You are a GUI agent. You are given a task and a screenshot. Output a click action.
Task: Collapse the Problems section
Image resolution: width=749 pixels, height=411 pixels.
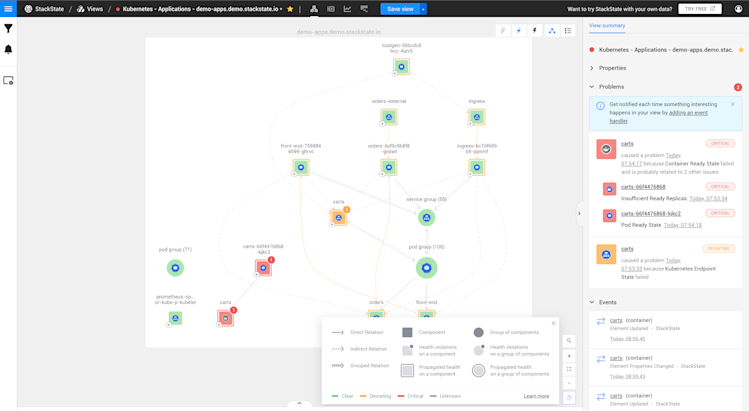[x=611, y=87]
